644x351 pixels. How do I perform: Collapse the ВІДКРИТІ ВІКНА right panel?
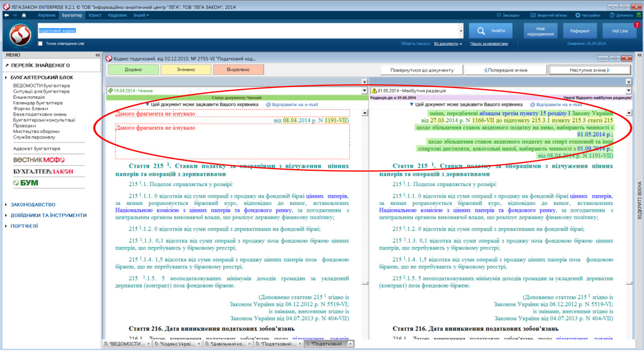click(x=640, y=55)
